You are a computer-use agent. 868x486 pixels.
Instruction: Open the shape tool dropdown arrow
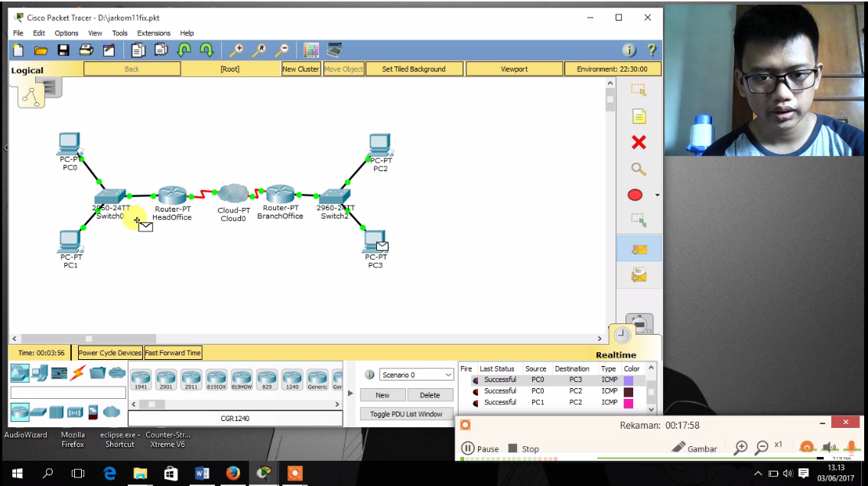pyautogui.click(x=657, y=195)
